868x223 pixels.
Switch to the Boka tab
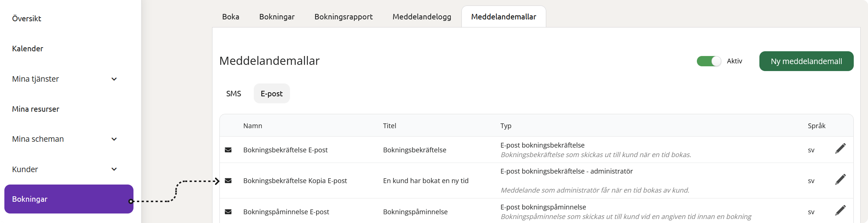[x=231, y=17]
